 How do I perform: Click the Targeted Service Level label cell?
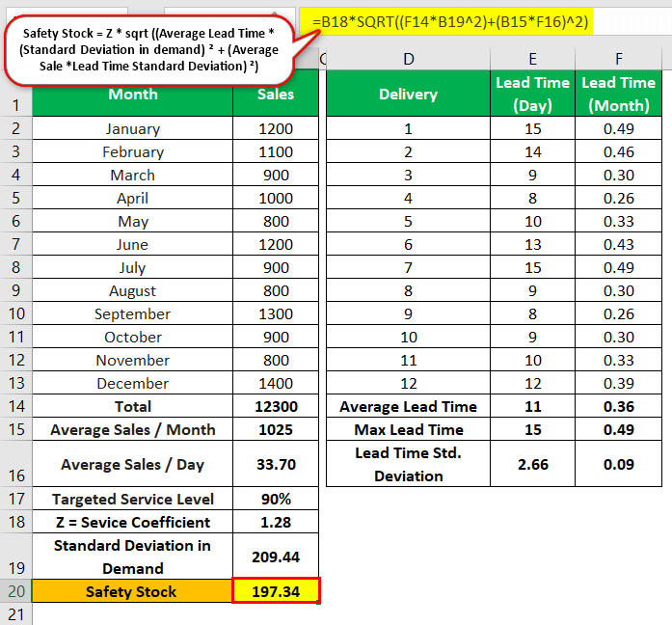click(132, 499)
